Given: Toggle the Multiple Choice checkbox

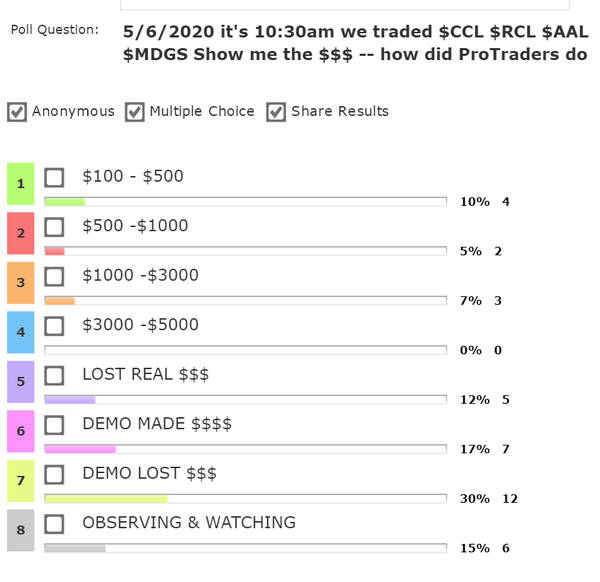Looking at the screenshot, I should click(x=135, y=112).
